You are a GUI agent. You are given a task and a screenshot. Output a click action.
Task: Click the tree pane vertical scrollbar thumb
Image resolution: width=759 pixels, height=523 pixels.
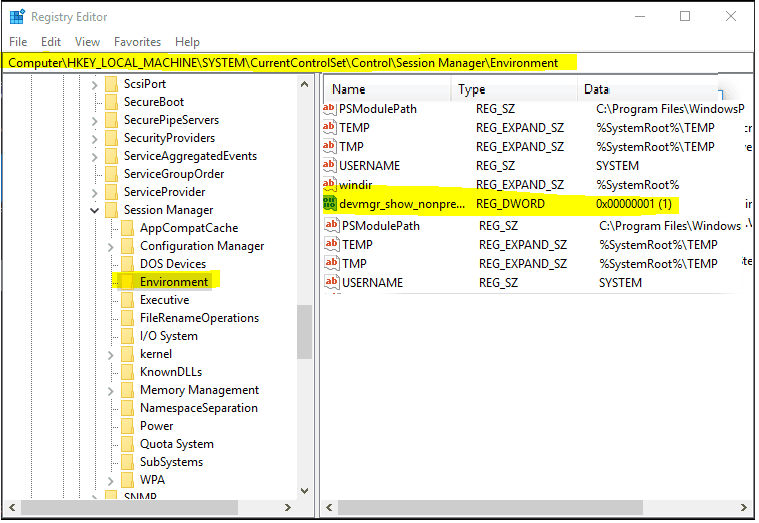(x=304, y=332)
